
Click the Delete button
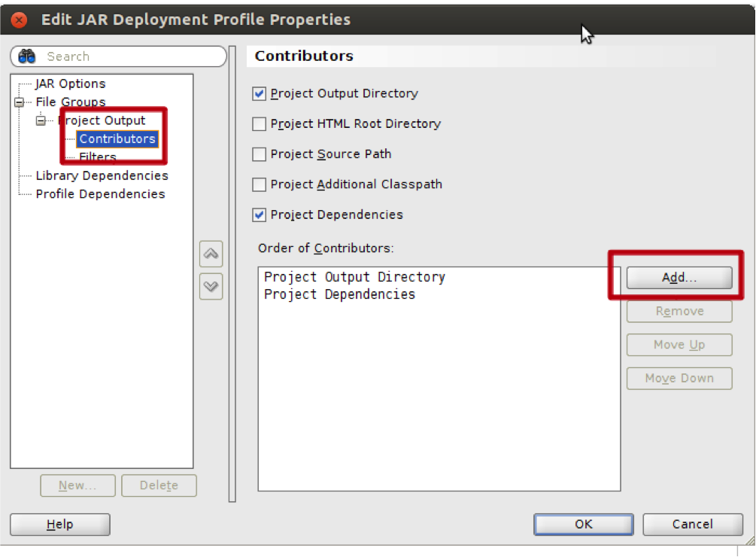pyautogui.click(x=159, y=485)
